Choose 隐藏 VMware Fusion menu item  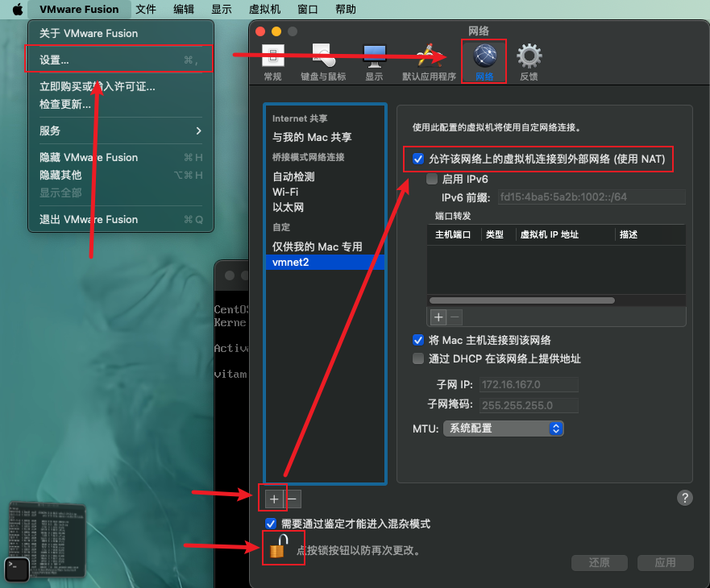[120, 158]
